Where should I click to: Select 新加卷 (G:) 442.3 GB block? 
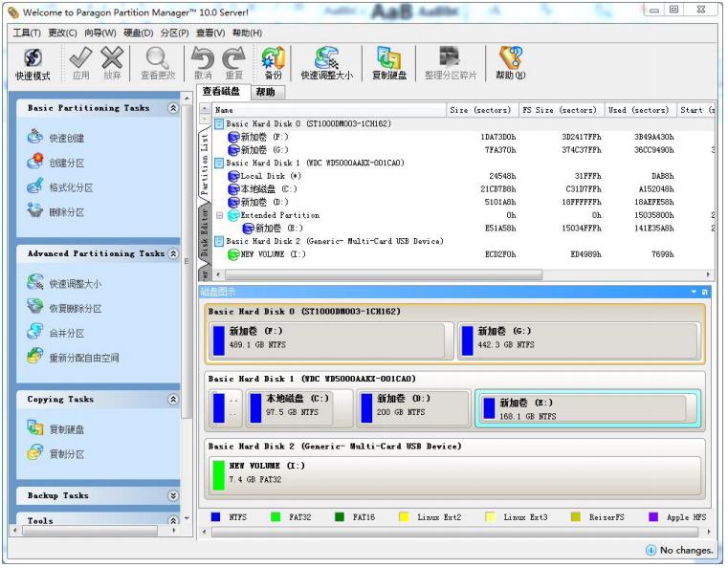(579, 341)
